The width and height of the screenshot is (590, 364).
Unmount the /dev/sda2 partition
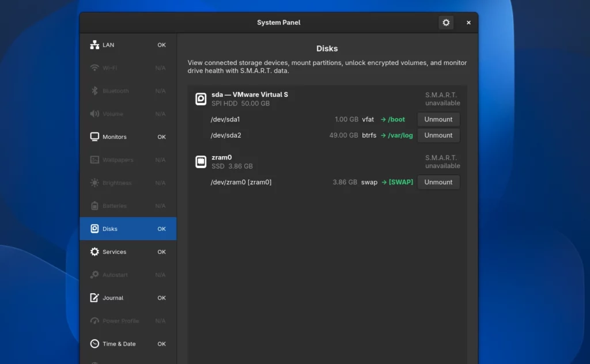coord(438,135)
